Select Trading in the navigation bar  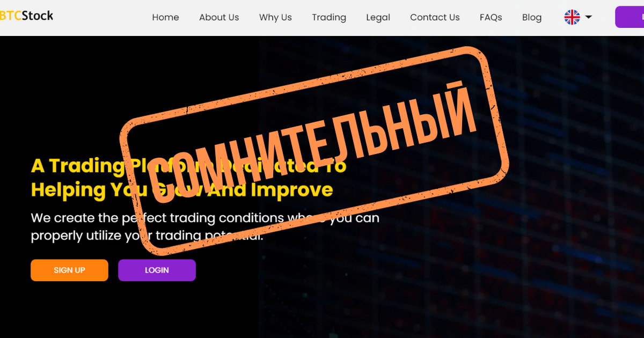pyautogui.click(x=329, y=17)
